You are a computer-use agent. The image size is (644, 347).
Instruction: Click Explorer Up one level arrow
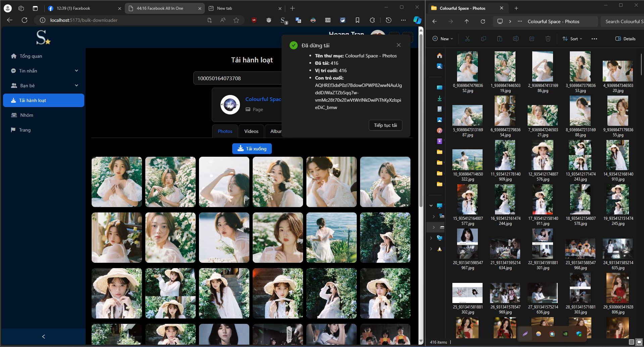[x=466, y=21]
